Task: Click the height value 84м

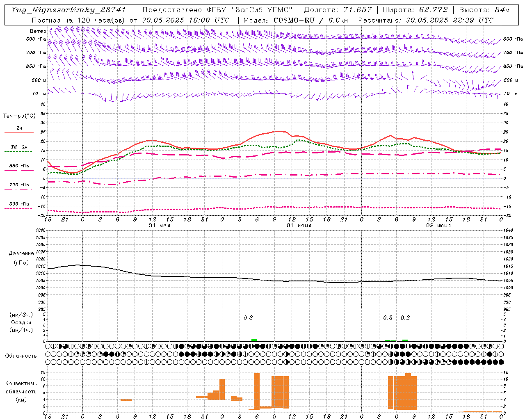Action: [x=502, y=10]
